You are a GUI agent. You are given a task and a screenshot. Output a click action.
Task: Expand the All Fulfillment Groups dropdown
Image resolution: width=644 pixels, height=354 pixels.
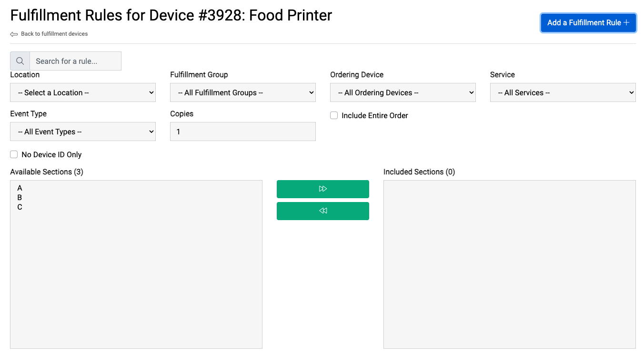point(243,92)
